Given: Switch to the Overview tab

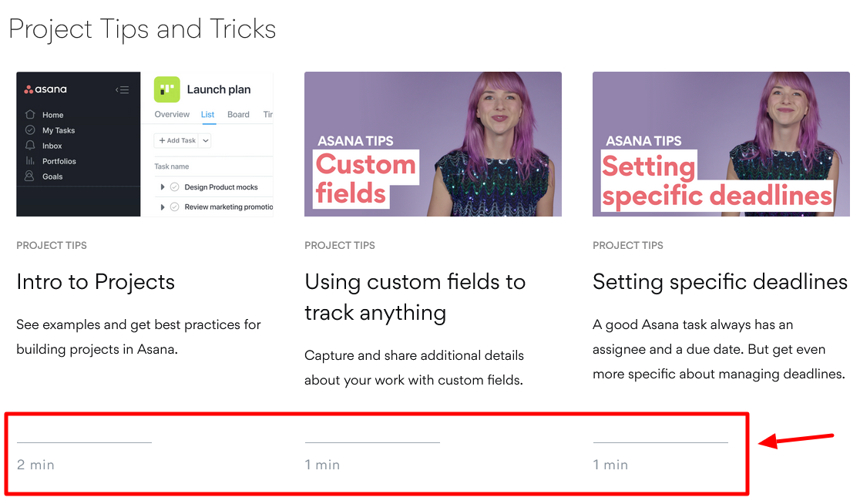Looking at the screenshot, I should [x=171, y=114].
